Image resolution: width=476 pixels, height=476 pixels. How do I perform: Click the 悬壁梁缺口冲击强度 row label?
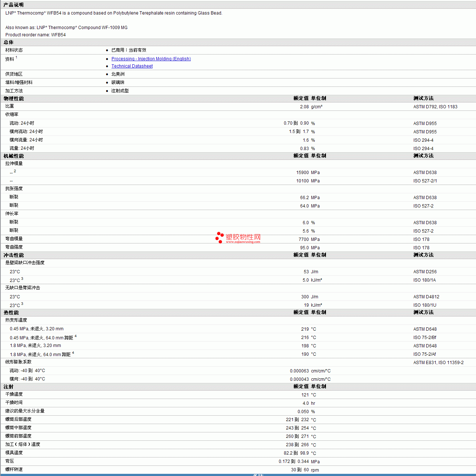click(25, 263)
